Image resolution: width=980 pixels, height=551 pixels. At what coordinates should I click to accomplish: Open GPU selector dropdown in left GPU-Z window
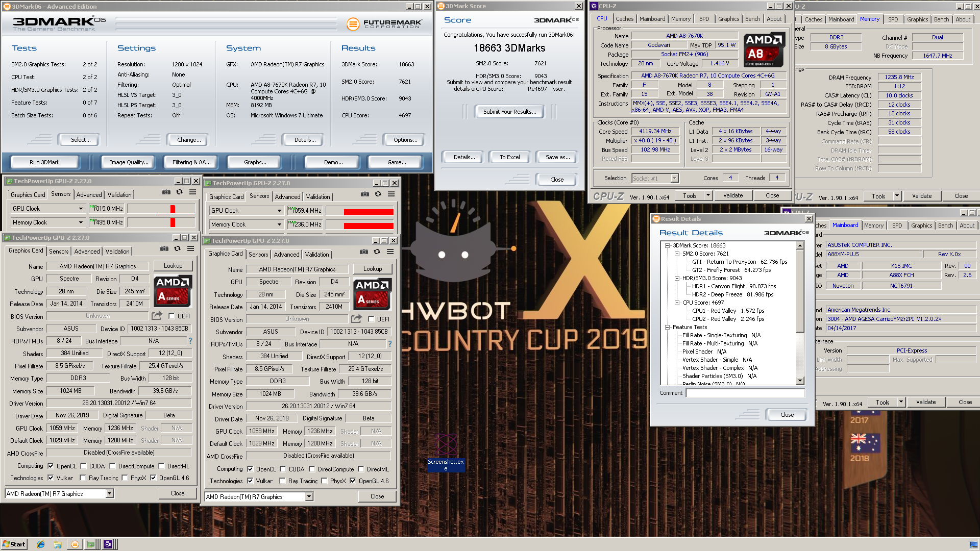tap(109, 493)
